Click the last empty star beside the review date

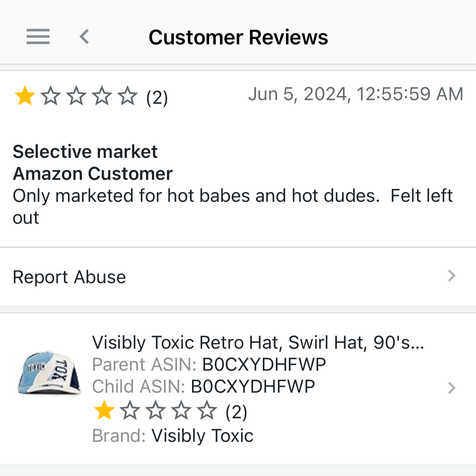[128, 96]
